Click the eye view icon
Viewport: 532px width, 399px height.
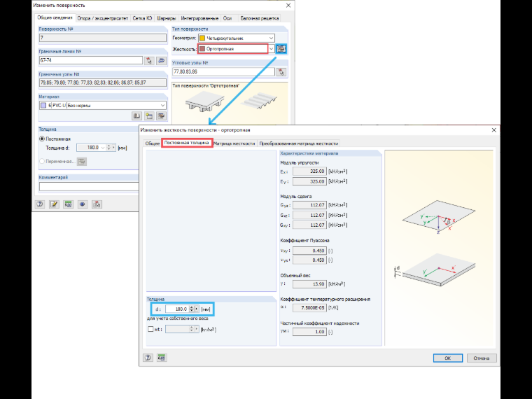[x=83, y=204]
